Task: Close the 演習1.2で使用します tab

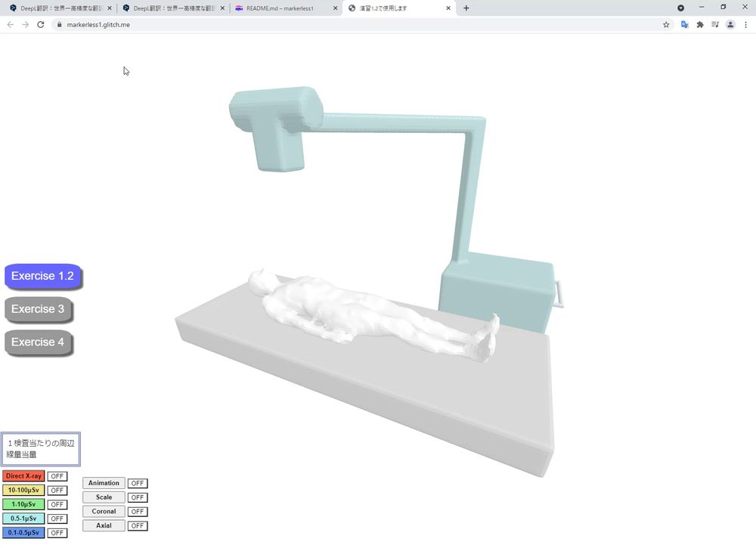Action: tap(448, 8)
